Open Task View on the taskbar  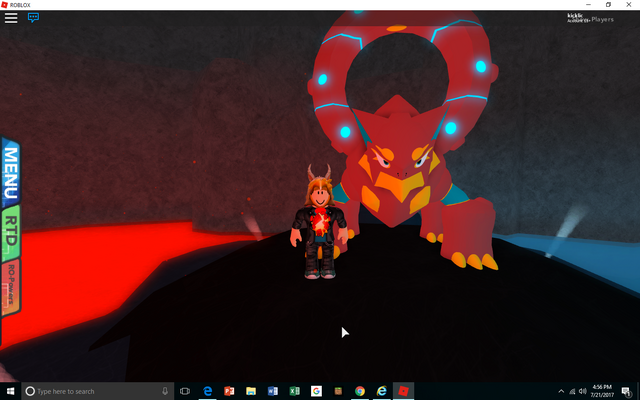tap(185, 391)
